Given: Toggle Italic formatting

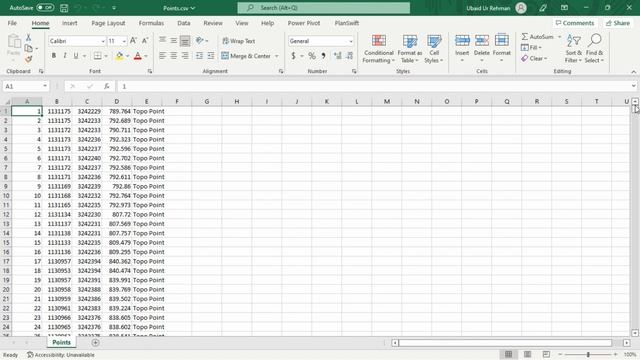Looking at the screenshot, I should pos(64,56).
